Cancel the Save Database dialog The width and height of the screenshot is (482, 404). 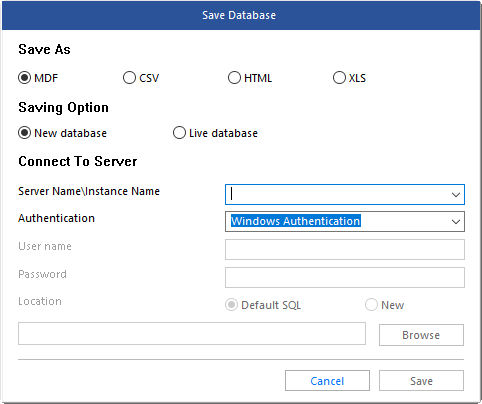(327, 381)
